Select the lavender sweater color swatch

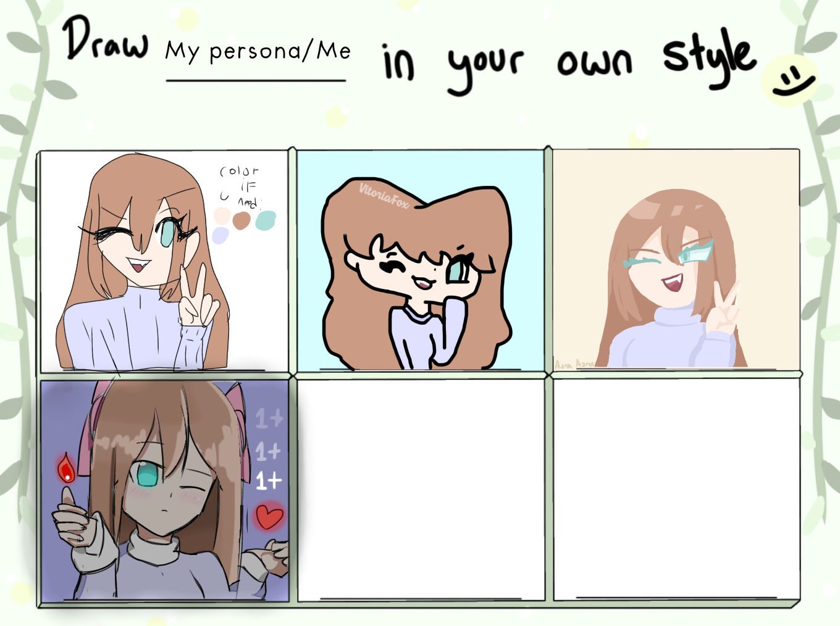(220, 236)
